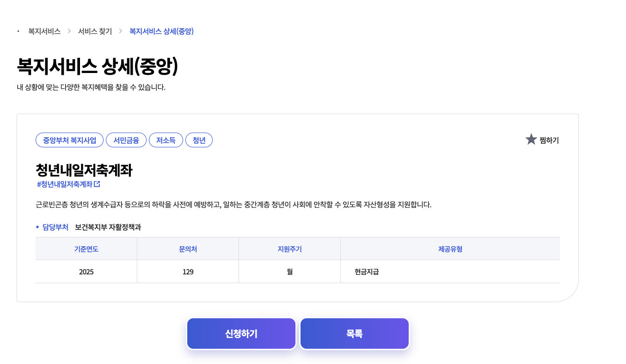Navigate to 서비스 찾기 breadcrumb
The width and height of the screenshot is (626, 364).
tap(95, 31)
